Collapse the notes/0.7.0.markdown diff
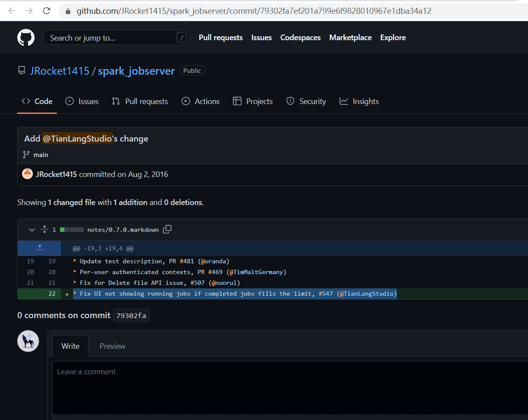The width and height of the screenshot is (528, 420). pyautogui.click(x=32, y=230)
